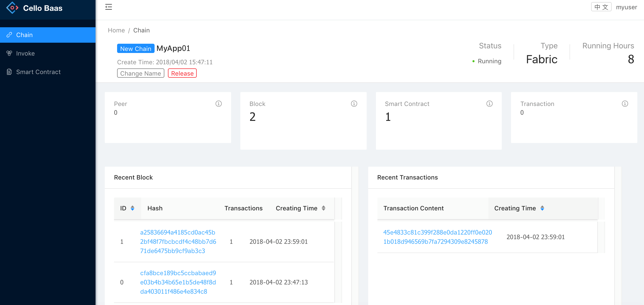Show info for the Block card
644x305 pixels.
click(x=354, y=104)
